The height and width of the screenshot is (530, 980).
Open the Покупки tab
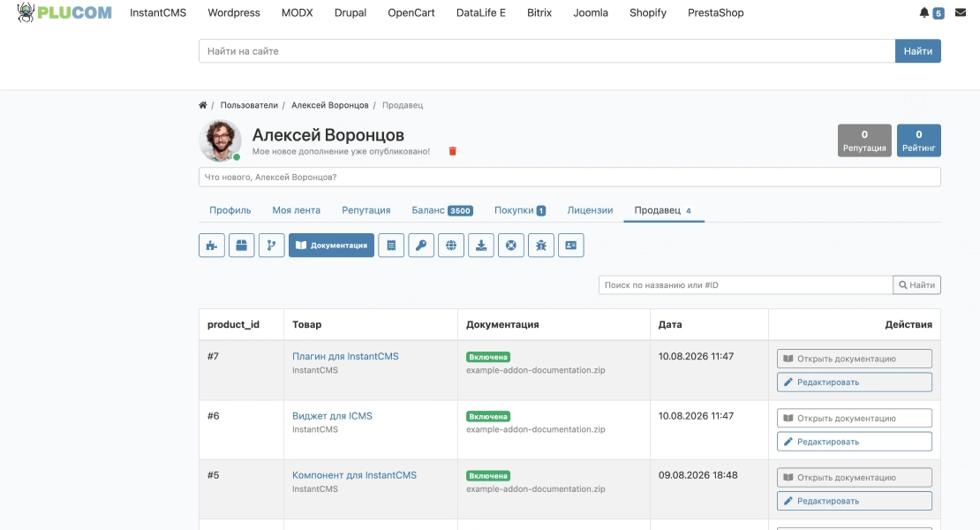point(520,210)
